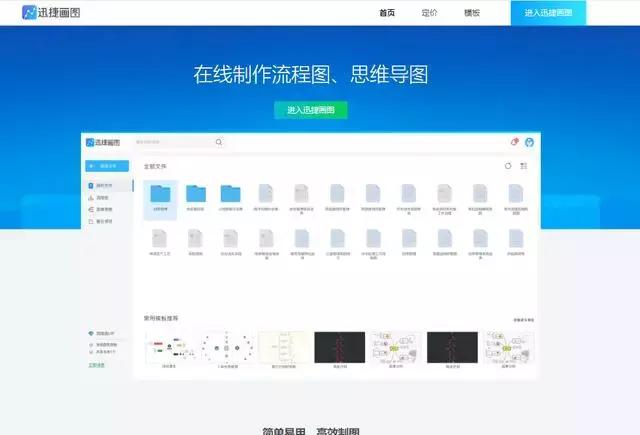This screenshot has height=435, width=640.
Task: Open the 模板 navigation tab
Action: (472, 13)
